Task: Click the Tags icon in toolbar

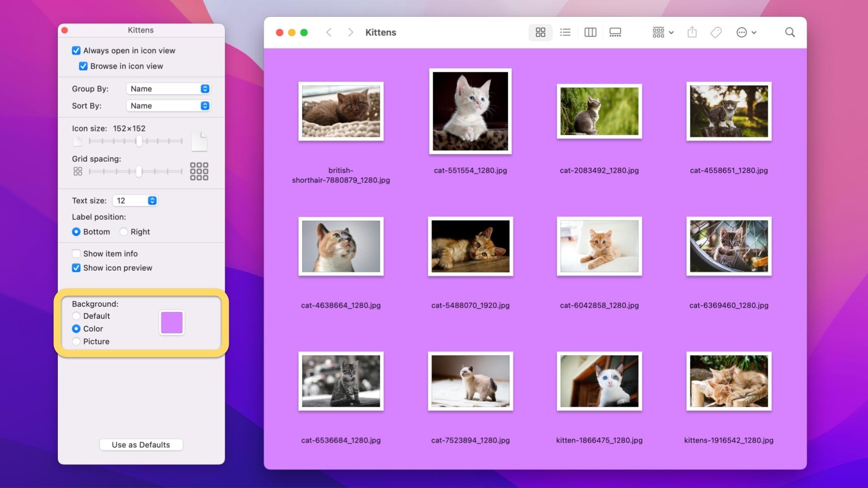Action: [x=716, y=33]
